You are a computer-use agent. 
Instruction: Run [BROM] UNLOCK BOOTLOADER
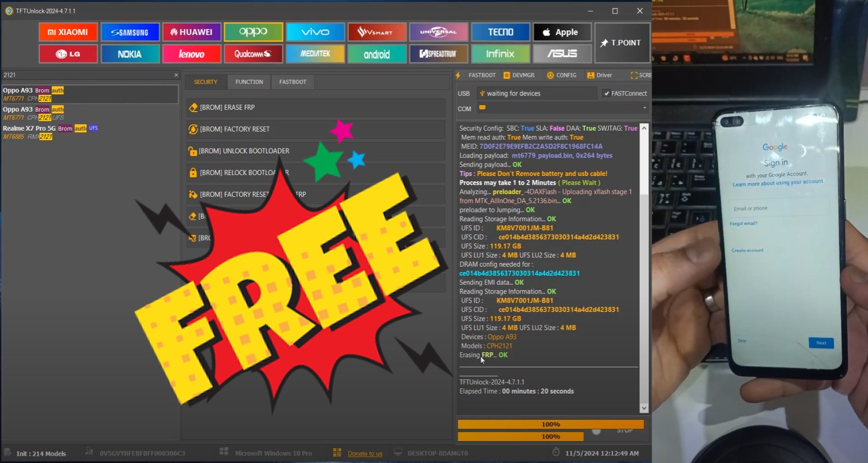(x=316, y=151)
